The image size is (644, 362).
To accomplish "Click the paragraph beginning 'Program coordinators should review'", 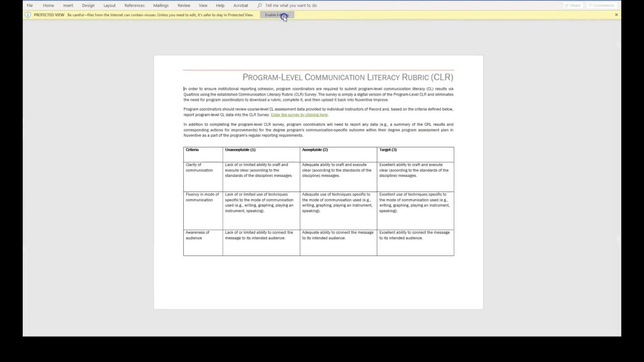I will click(x=318, y=112).
